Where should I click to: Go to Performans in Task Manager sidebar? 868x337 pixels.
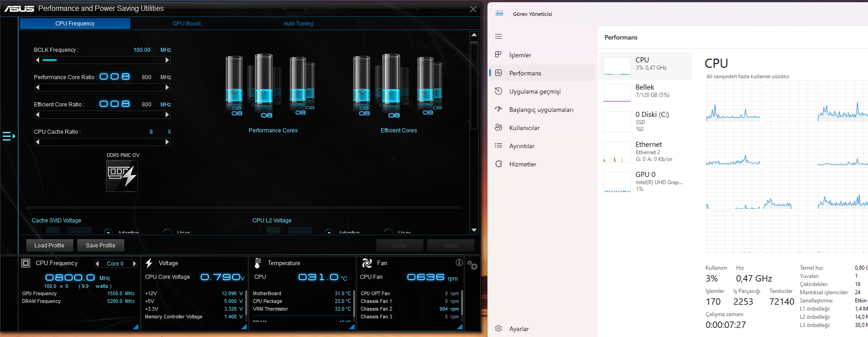point(542,73)
